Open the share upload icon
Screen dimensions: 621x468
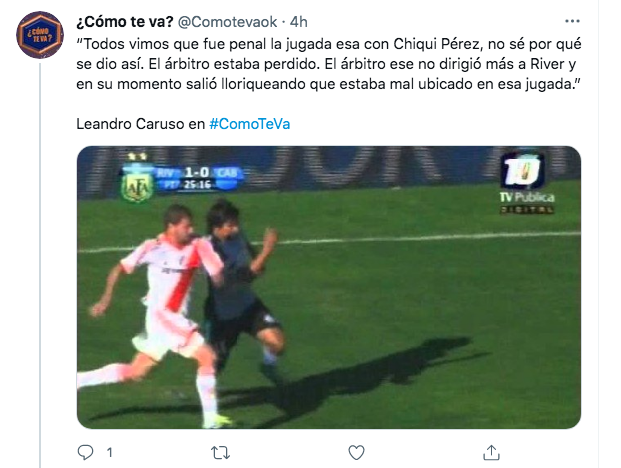click(x=491, y=452)
